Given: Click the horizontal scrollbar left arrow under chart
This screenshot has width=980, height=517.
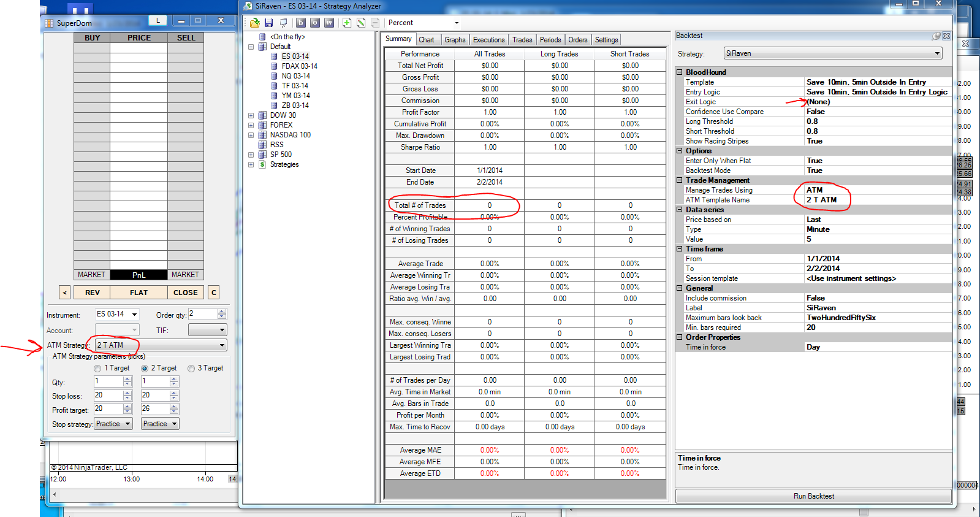Looking at the screenshot, I should coord(55,494).
